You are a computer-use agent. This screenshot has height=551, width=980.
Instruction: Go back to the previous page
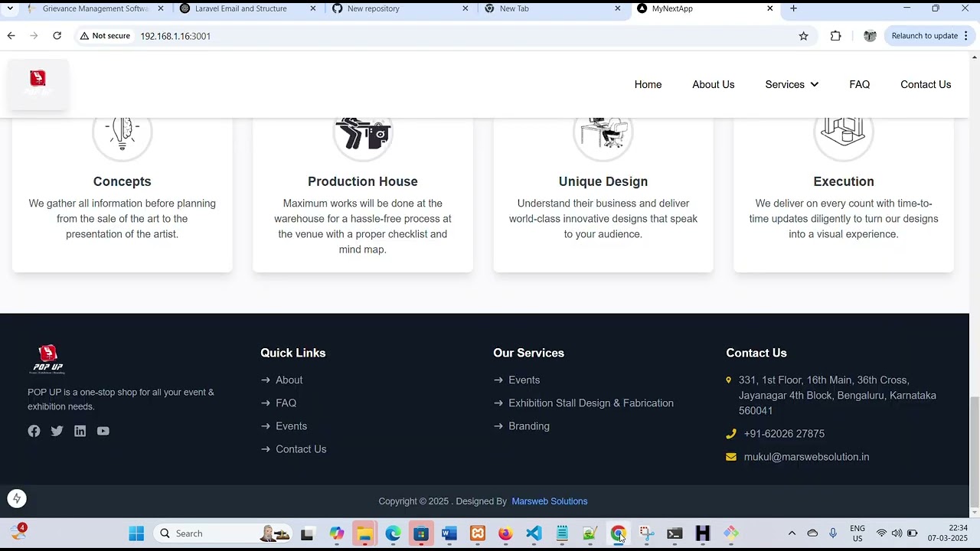[11, 36]
